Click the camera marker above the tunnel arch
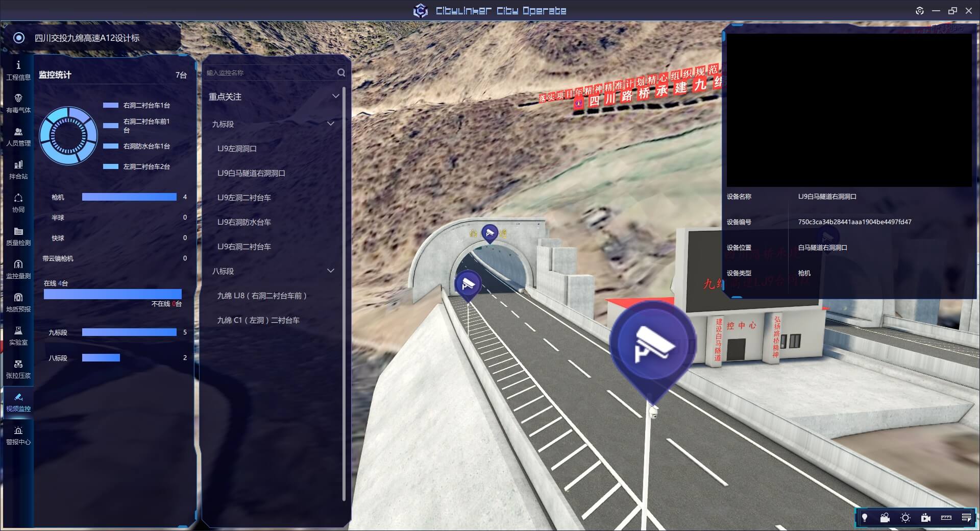Screen dimensions: 980x531 tap(490, 233)
